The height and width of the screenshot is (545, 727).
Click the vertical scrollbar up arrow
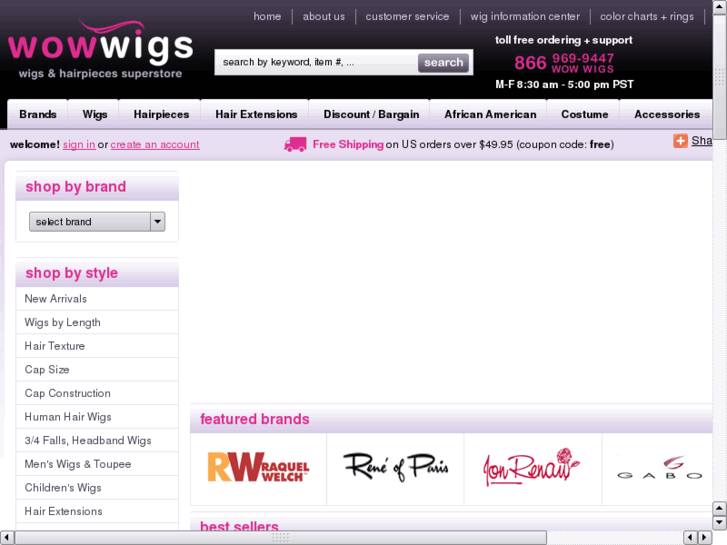click(x=720, y=6)
